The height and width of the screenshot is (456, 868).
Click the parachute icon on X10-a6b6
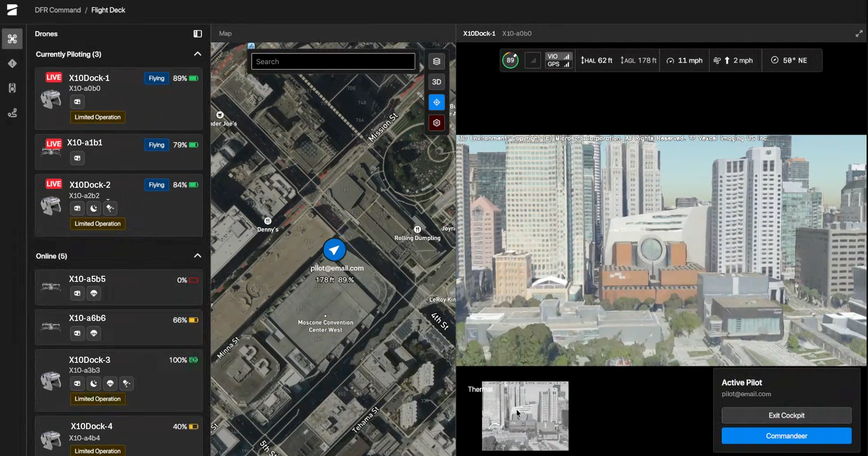[94, 333]
